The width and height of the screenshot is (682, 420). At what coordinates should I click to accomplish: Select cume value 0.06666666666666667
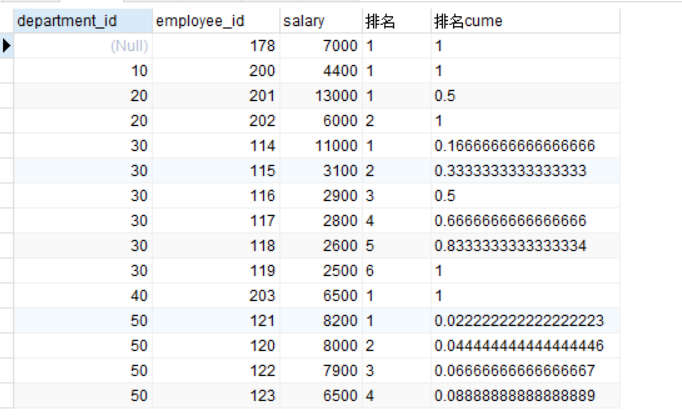click(x=525, y=371)
